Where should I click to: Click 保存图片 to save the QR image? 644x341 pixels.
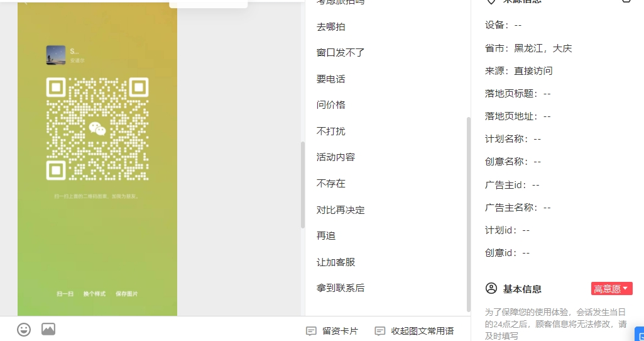pos(127,294)
